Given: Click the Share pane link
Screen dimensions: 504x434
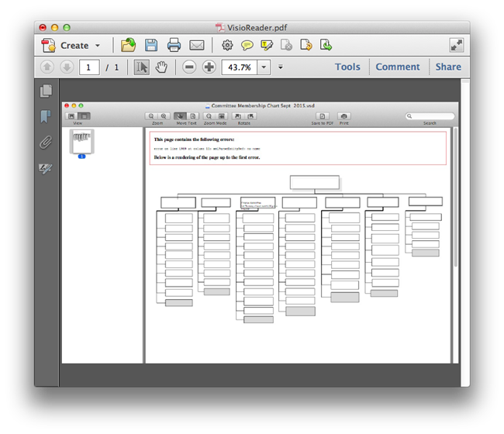Looking at the screenshot, I should tap(448, 67).
